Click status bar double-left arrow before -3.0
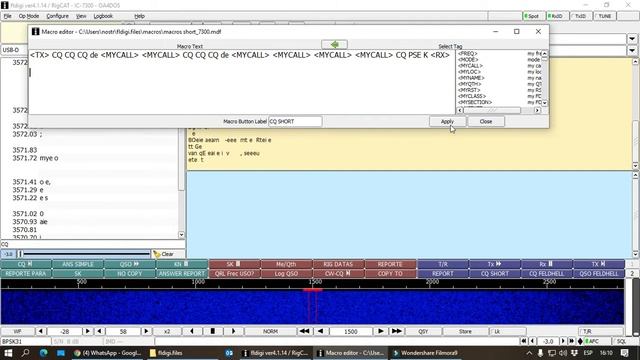 click(x=524, y=341)
